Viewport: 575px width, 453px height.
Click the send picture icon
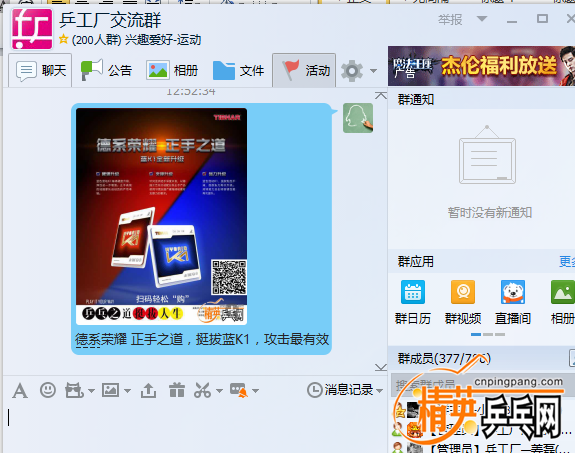point(110,390)
